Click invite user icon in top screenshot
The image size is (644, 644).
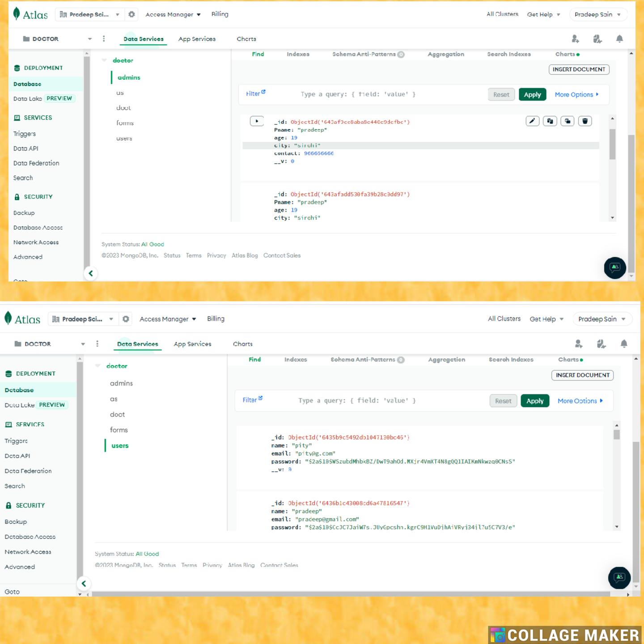pyautogui.click(x=576, y=39)
